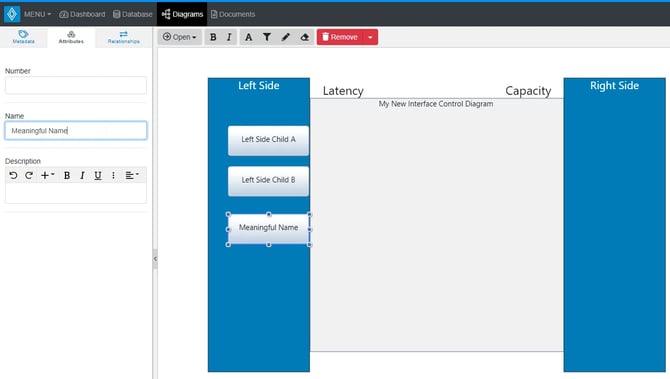This screenshot has height=379, width=670.
Task: Select the pen color tool
Action: [285, 37]
